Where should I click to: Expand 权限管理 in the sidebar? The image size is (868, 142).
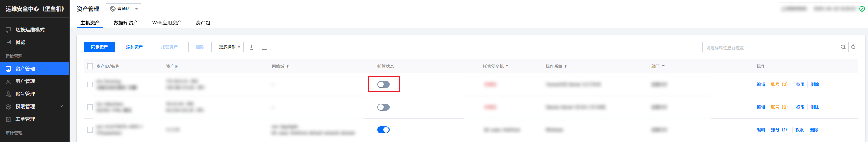click(x=35, y=106)
